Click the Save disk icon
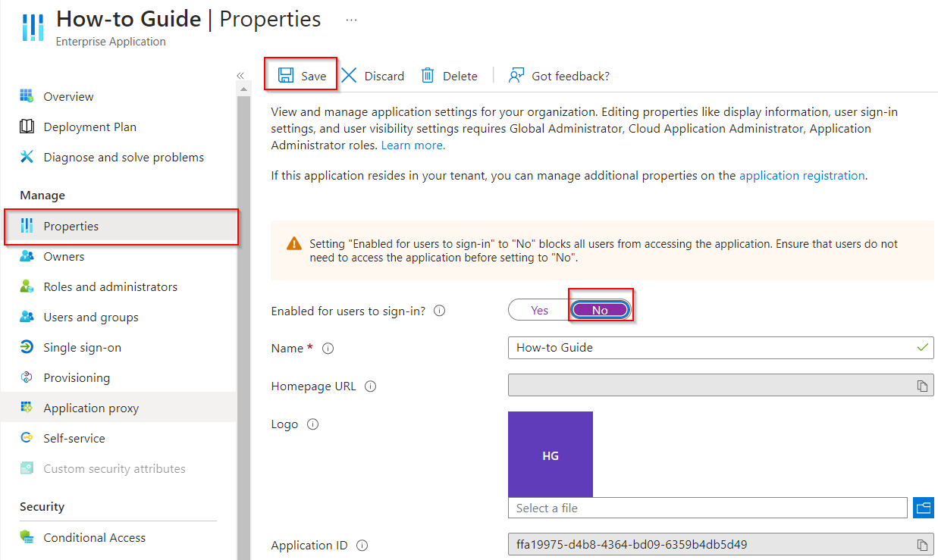Image resolution: width=938 pixels, height=560 pixels. click(x=286, y=75)
